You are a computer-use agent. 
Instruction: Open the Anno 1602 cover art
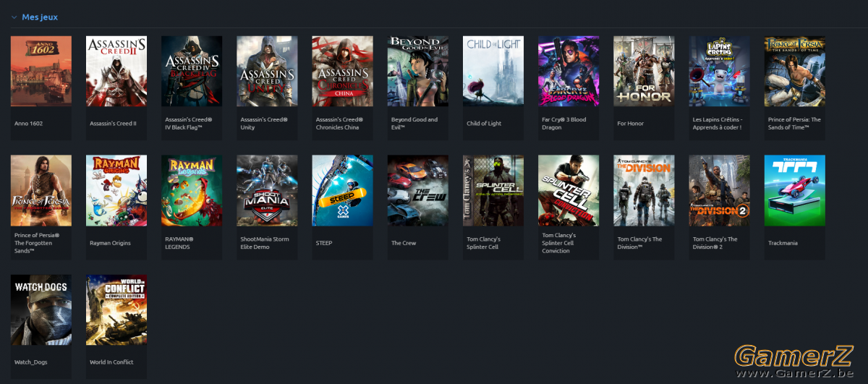41,72
